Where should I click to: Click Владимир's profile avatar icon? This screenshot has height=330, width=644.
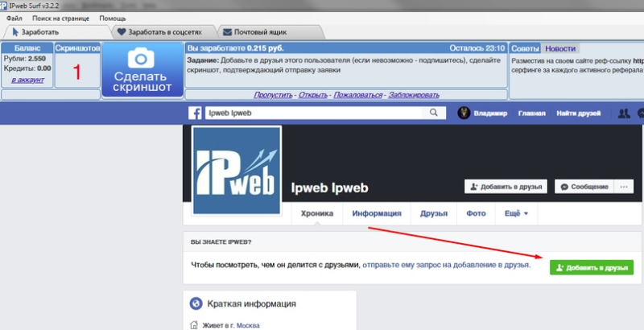tap(464, 113)
